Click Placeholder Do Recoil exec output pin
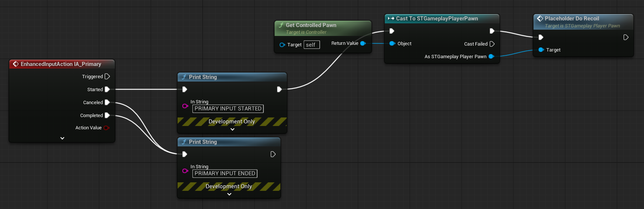The height and width of the screenshot is (209, 644). pyautogui.click(x=626, y=37)
